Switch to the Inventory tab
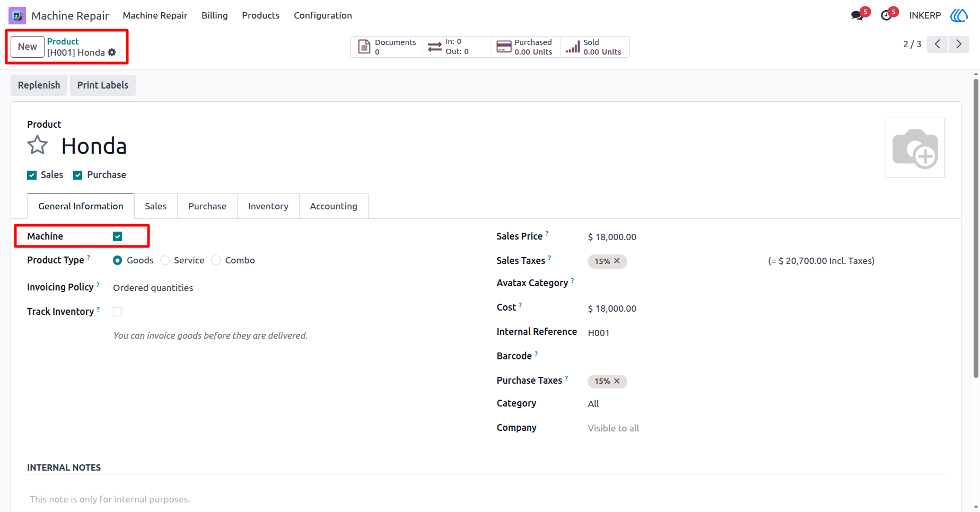Screen dimensions: 980x512 click(x=268, y=206)
